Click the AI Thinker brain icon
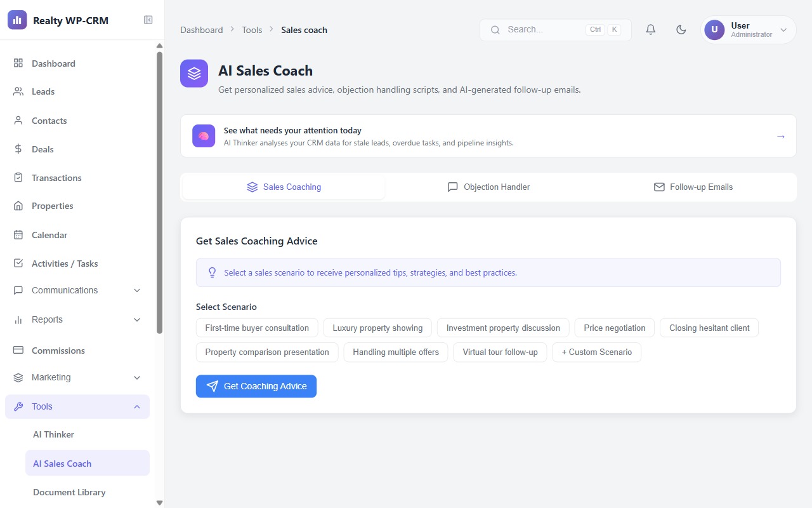This screenshot has height=508, width=812. (204, 136)
